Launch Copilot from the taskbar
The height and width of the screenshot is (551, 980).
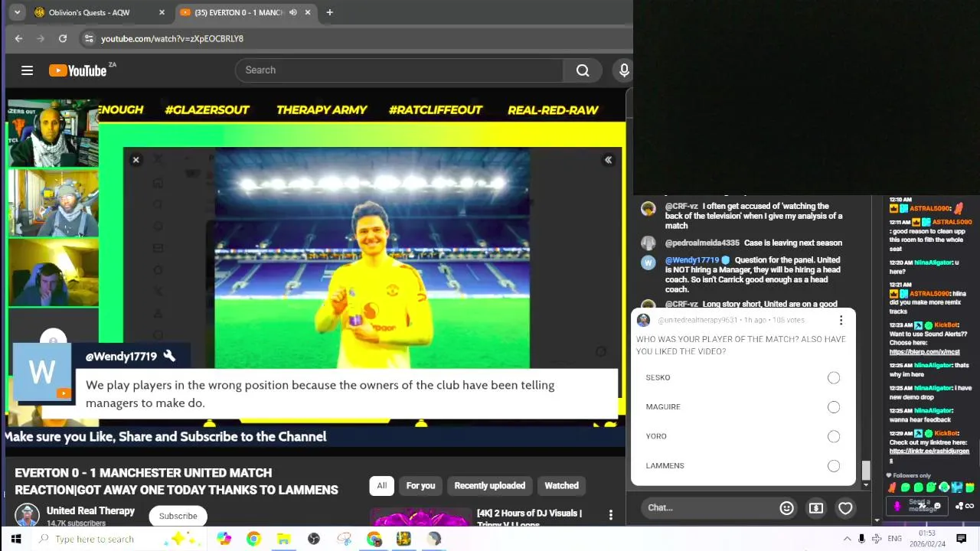coord(224,539)
